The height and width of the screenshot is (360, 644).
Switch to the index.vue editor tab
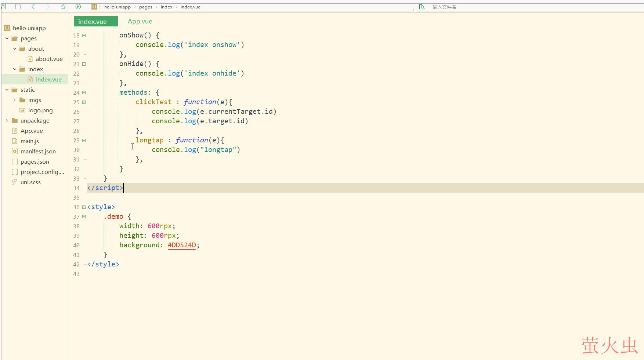[x=96, y=21]
